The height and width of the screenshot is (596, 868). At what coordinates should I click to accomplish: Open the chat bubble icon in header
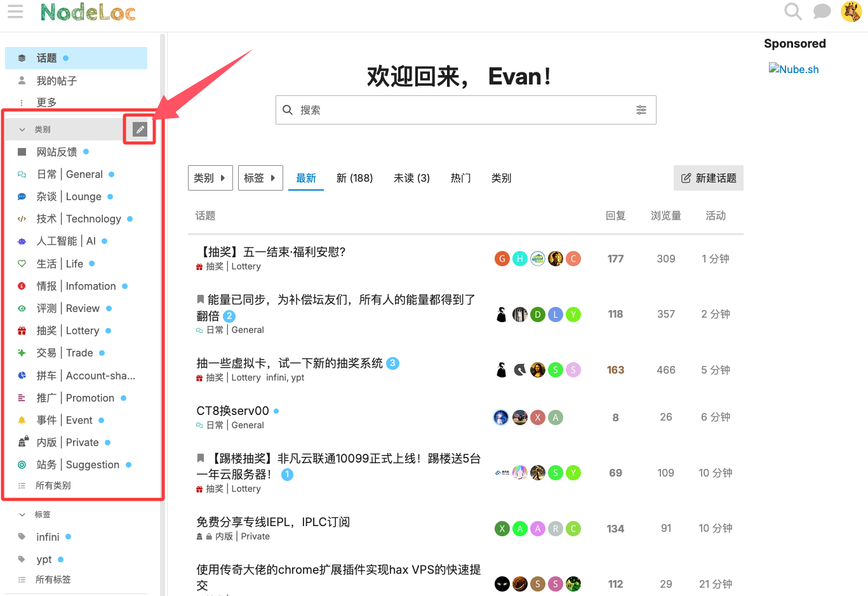click(x=822, y=11)
